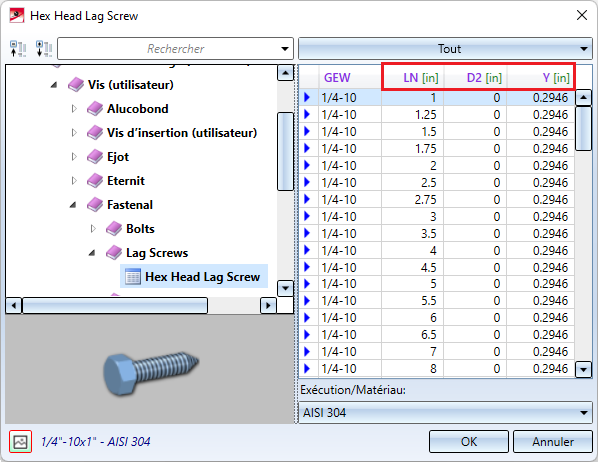
Task: Click the sort descending icon
Action: 44,48
